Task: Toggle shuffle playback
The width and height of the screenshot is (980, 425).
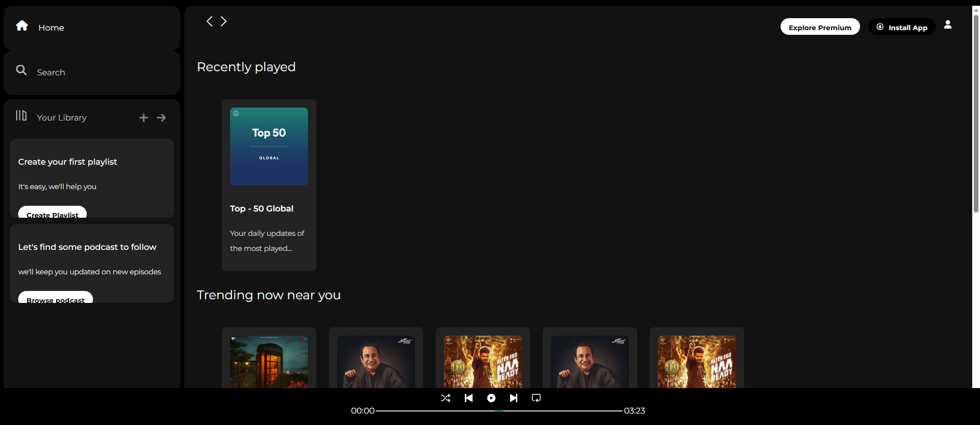Action: pyautogui.click(x=446, y=398)
